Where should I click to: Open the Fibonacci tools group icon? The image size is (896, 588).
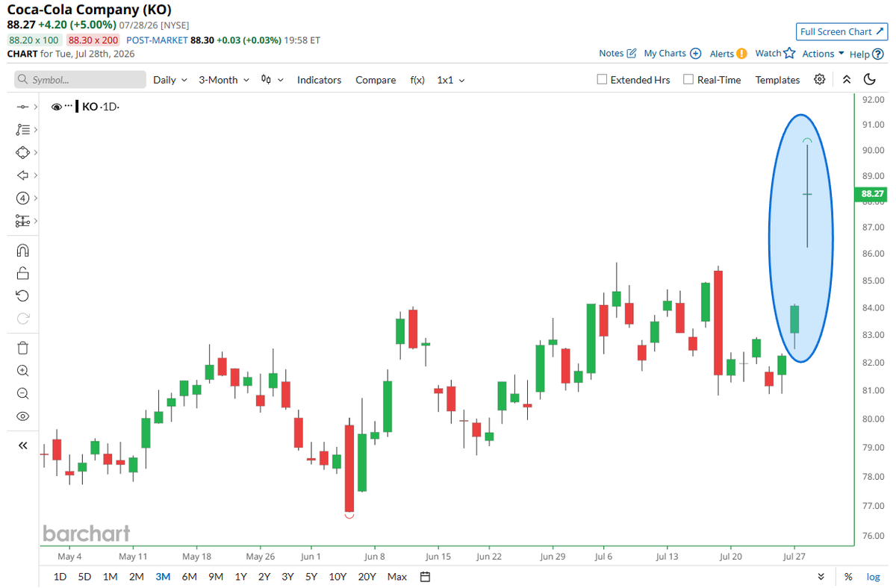click(x=22, y=130)
